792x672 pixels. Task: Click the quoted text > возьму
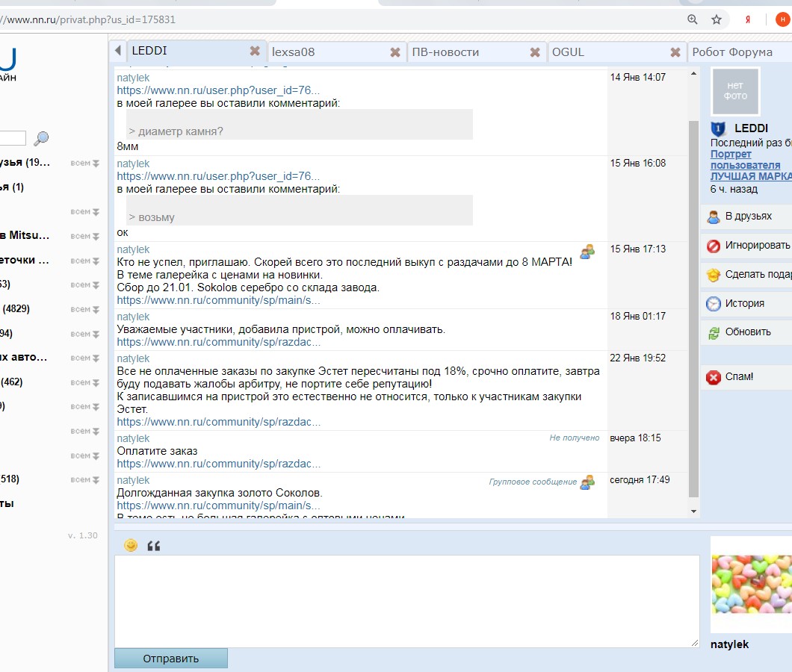(151, 217)
